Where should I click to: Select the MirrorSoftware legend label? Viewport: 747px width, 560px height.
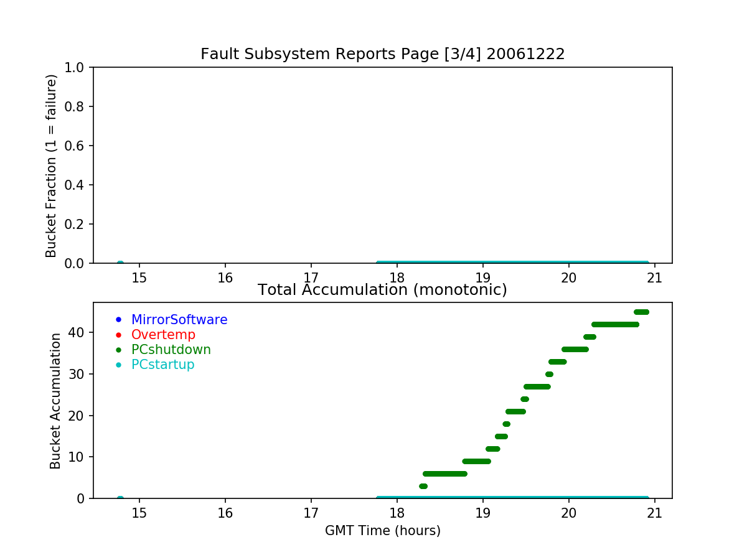click(179, 320)
